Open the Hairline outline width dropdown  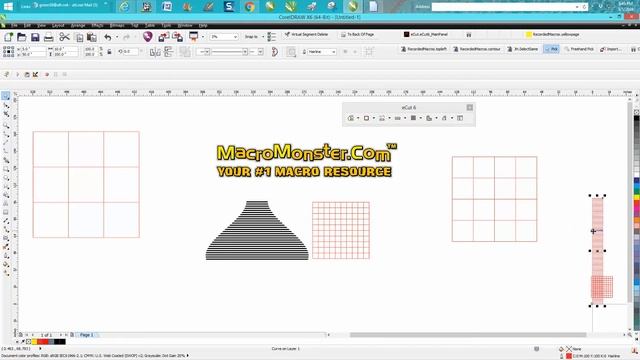333,52
